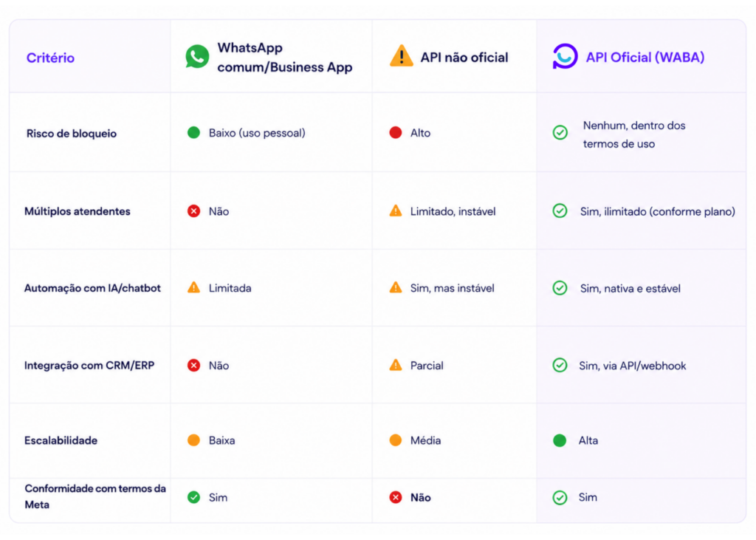The image size is (756, 540).
Task: Click the Baixa cell text
Action: pos(221,440)
